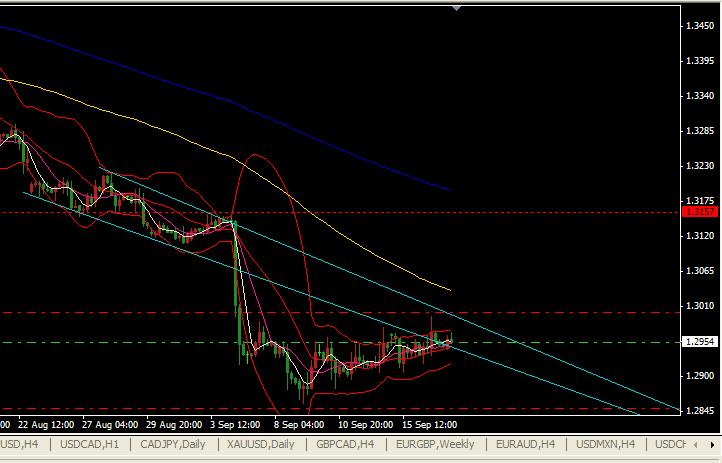Click the 1.3065 price scale label
This screenshot has width=722, height=463.
point(700,271)
